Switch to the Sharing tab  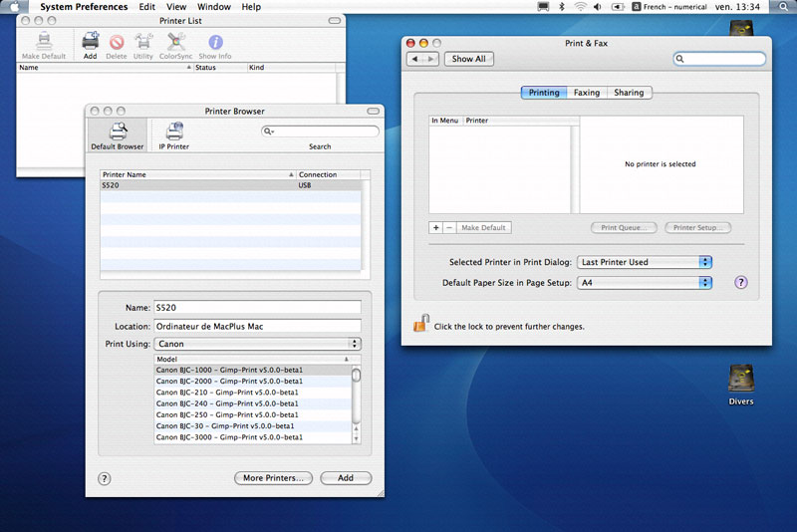[629, 93]
